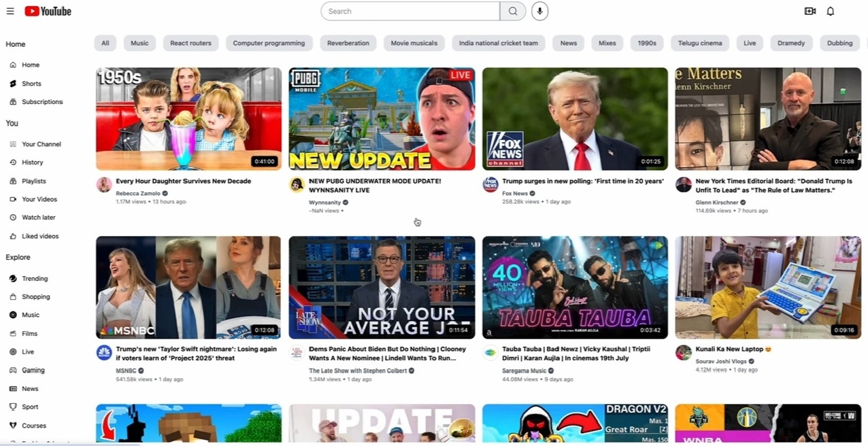
Task: Activate voice search microphone icon
Action: [x=539, y=11]
